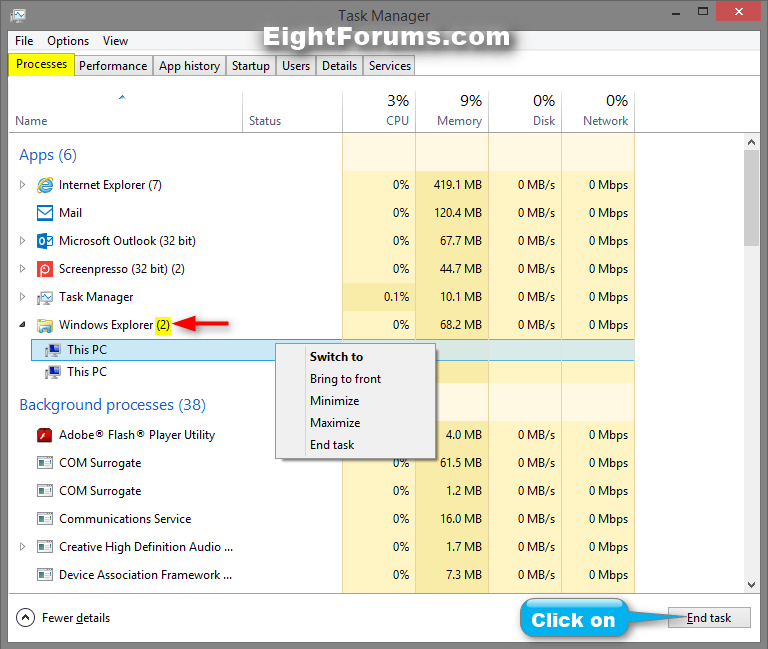768x649 pixels.
Task: Click the vertical scrollbar thumb
Action: [x=751, y=198]
